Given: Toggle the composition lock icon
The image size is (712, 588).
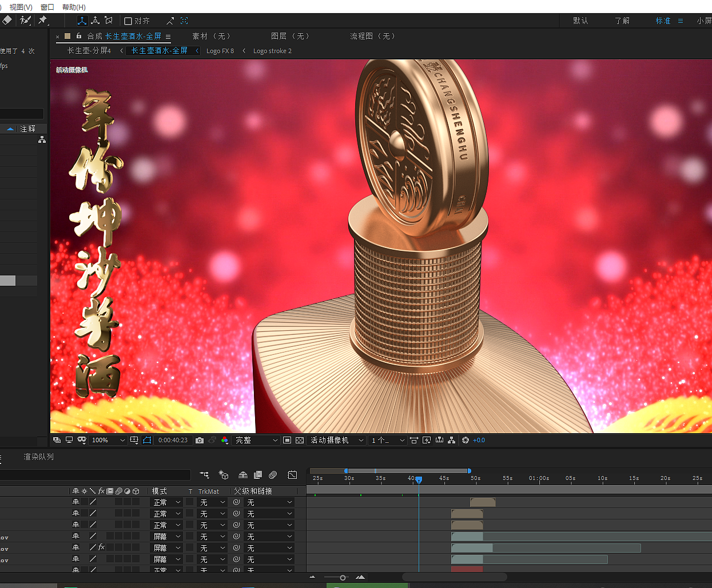Looking at the screenshot, I should pyautogui.click(x=79, y=36).
